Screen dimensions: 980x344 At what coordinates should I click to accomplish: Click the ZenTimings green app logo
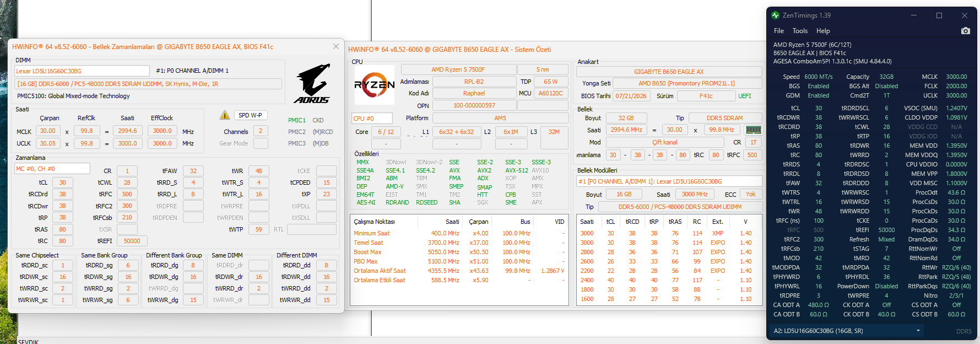(776, 15)
